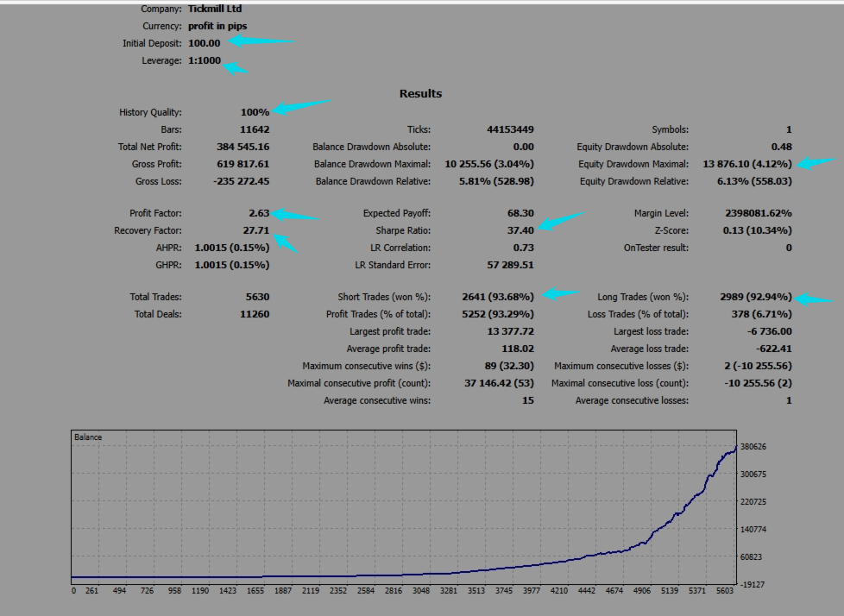The image size is (844, 616).
Task: Select the Z-Score value 0.13 (10.34%)
Action: pyautogui.click(x=757, y=230)
